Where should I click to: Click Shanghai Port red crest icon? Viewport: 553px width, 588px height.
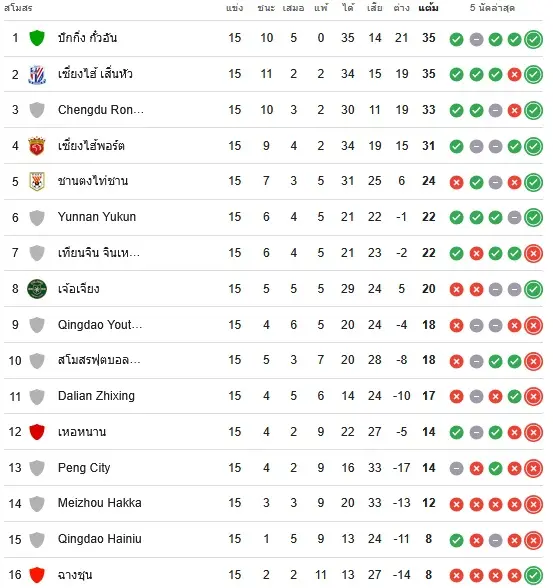pyautogui.click(x=37, y=146)
